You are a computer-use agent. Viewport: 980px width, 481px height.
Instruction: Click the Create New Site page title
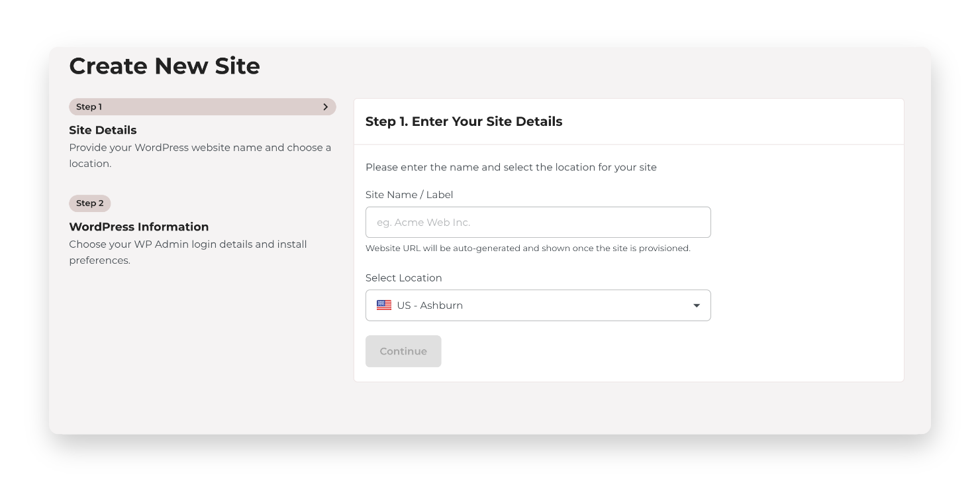click(164, 66)
